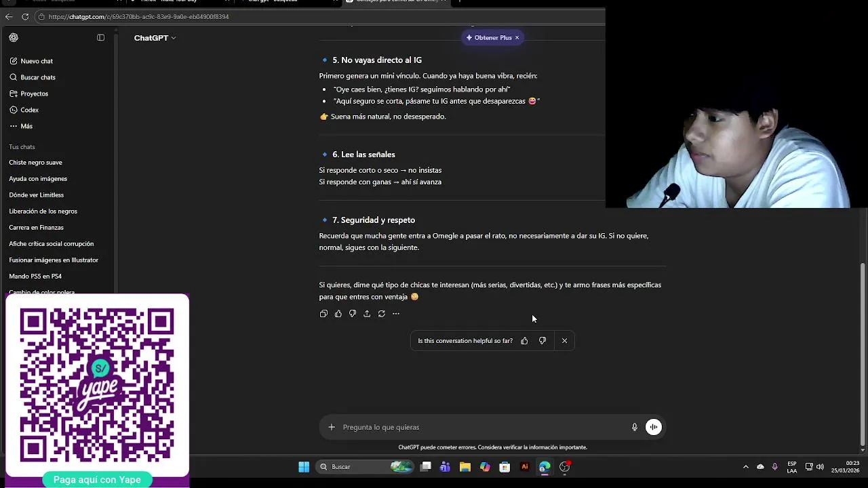Click the taskbar Buscar search box
The width and height of the screenshot is (868, 488).
tap(366, 466)
